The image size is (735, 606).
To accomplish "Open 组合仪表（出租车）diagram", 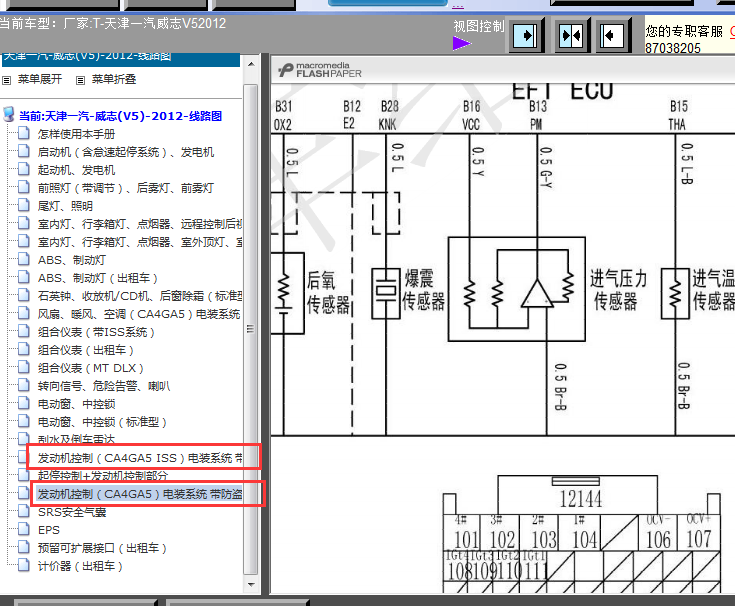I will [86, 350].
